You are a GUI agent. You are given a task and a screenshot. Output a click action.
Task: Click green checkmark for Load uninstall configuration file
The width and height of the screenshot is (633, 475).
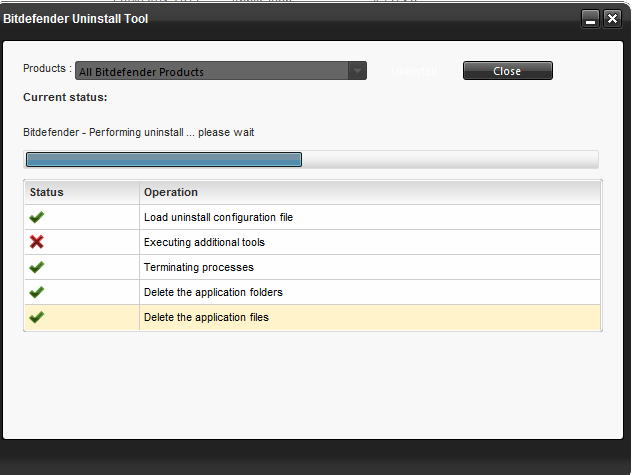tap(36, 217)
